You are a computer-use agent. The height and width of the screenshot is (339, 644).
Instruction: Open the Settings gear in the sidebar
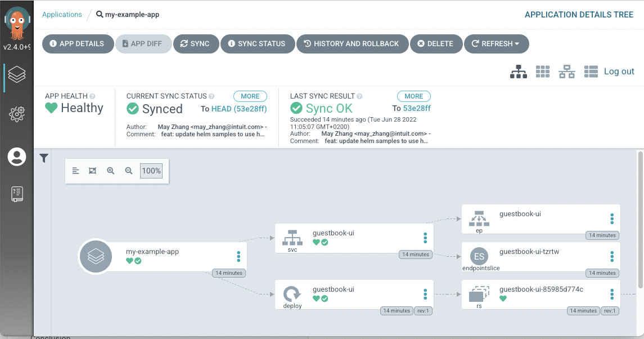click(x=17, y=114)
